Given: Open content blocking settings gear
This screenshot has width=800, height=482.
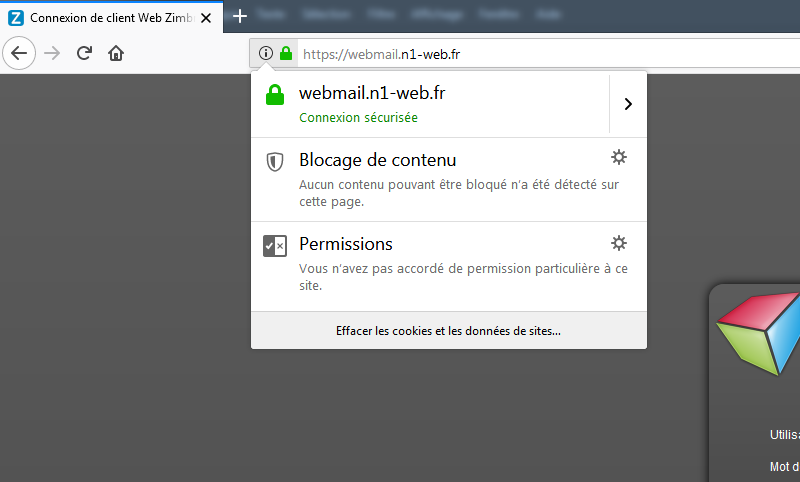Looking at the screenshot, I should point(619,158).
